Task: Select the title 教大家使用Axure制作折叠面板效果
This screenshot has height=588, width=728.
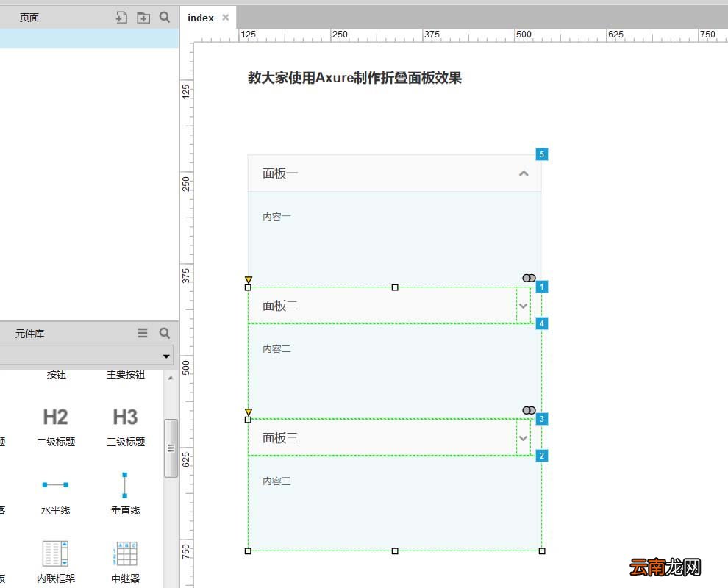Action: pyautogui.click(x=354, y=77)
